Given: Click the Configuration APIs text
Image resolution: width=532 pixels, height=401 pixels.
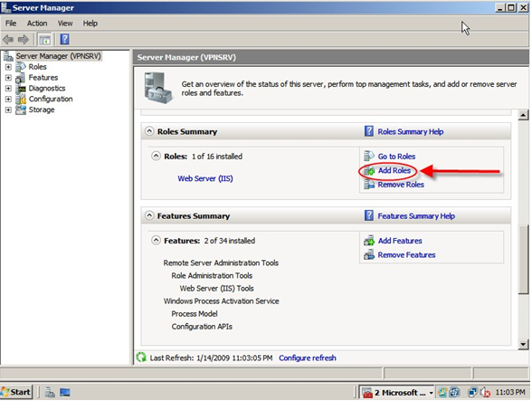Looking at the screenshot, I should click(202, 327).
